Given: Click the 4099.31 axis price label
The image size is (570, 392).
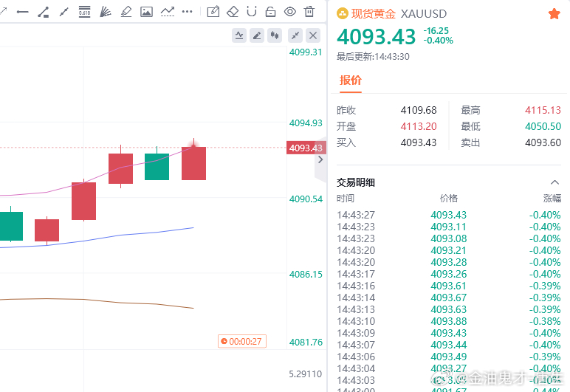Looking at the screenshot, I should (x=306, y=52).
